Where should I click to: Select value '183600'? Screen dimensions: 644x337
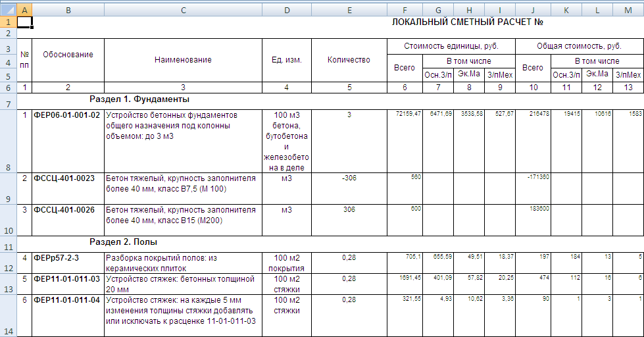coord(533,220)
